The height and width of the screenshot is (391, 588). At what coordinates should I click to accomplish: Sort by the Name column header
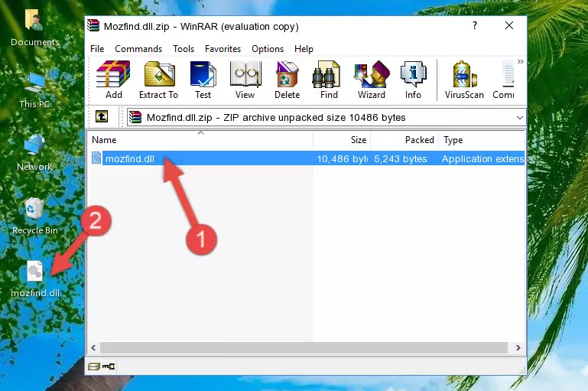point(200,140)
